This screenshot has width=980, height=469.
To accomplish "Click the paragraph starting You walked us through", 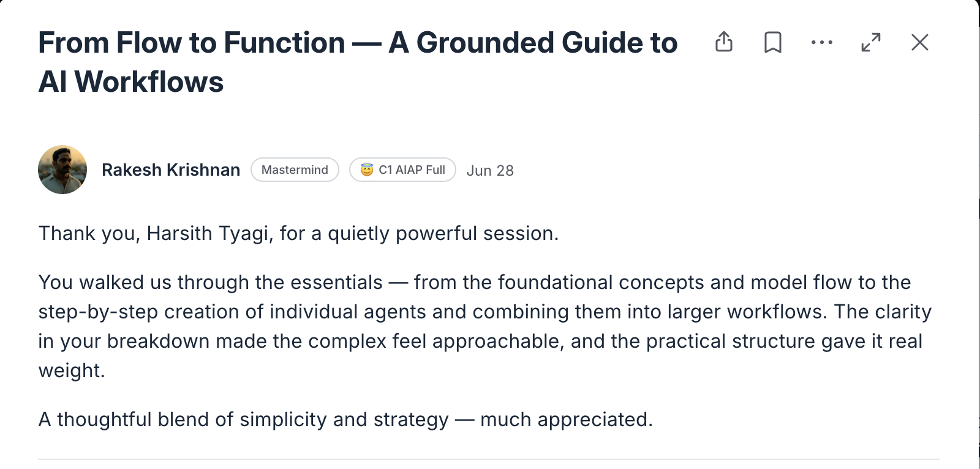I will [x=484, y=326].
